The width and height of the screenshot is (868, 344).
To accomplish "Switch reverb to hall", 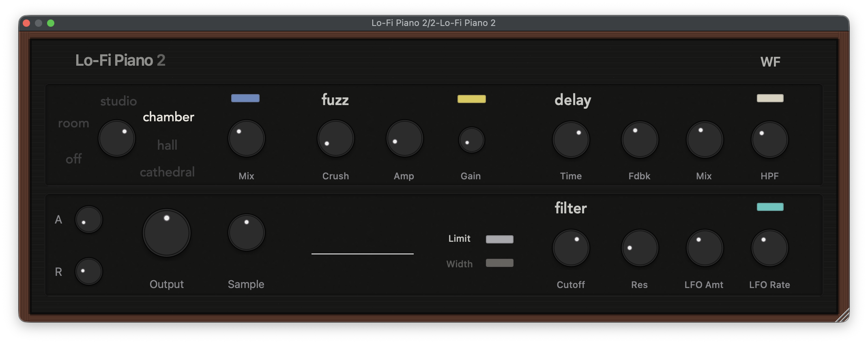I will [167, 145].
